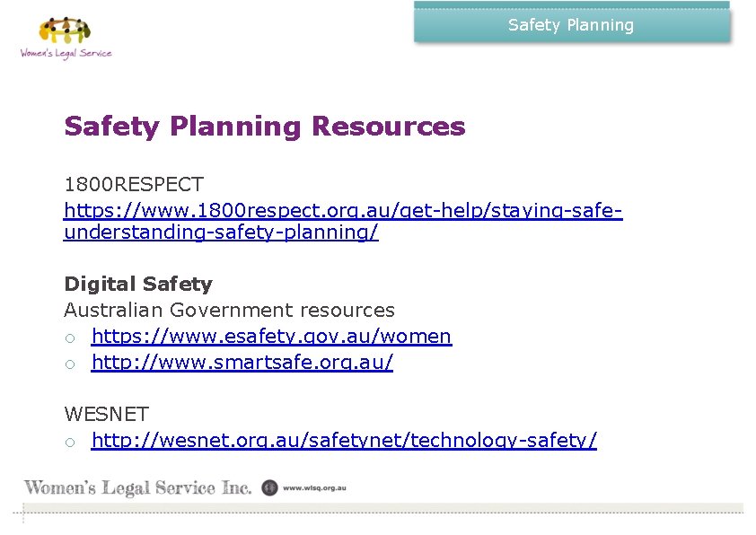Click the Australian Government resources text
The width and height of the screenshot is (756, 535).
(x=229, y=311)
